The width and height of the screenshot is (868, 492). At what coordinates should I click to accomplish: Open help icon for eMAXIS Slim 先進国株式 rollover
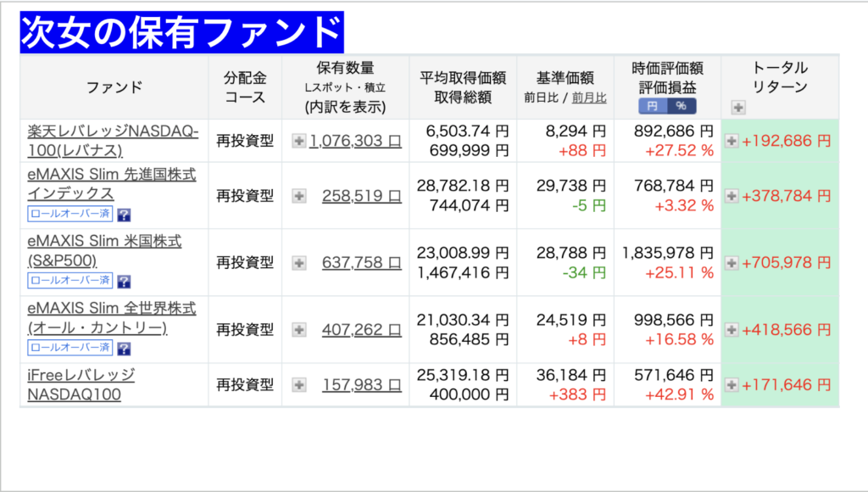pyautogui.click(x=124, y=215)
